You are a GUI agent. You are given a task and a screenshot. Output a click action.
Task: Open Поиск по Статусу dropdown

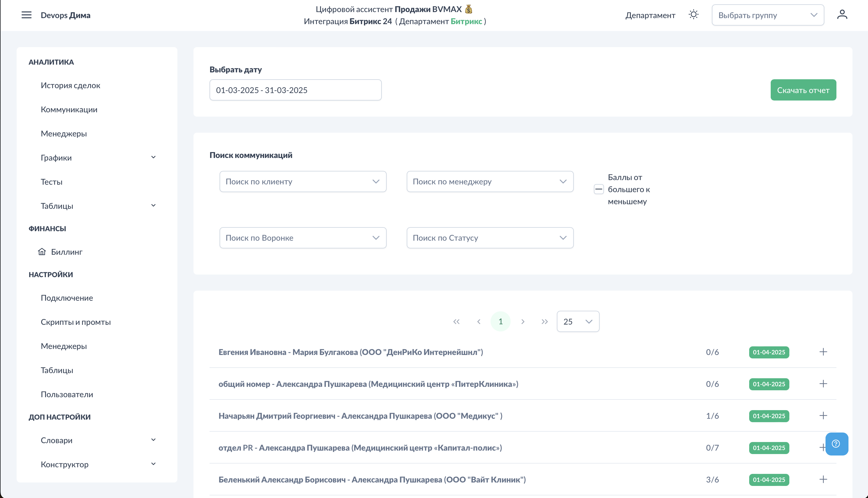[490, 238]
